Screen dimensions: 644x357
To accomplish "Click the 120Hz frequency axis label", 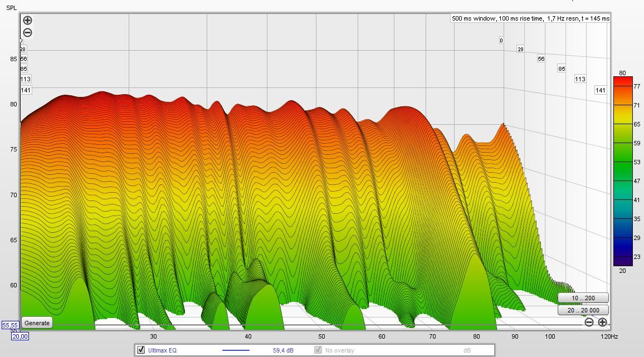I will (609, 336).
